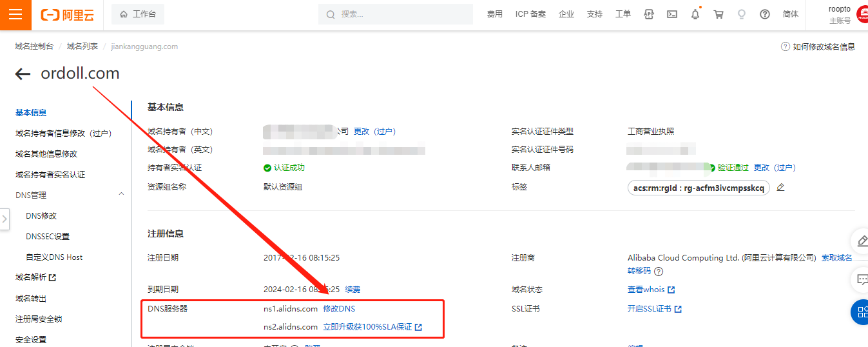Expand the collapsed left side panel arrow
This screenshot has height=347, width=868.
click(x=5, y=219)
